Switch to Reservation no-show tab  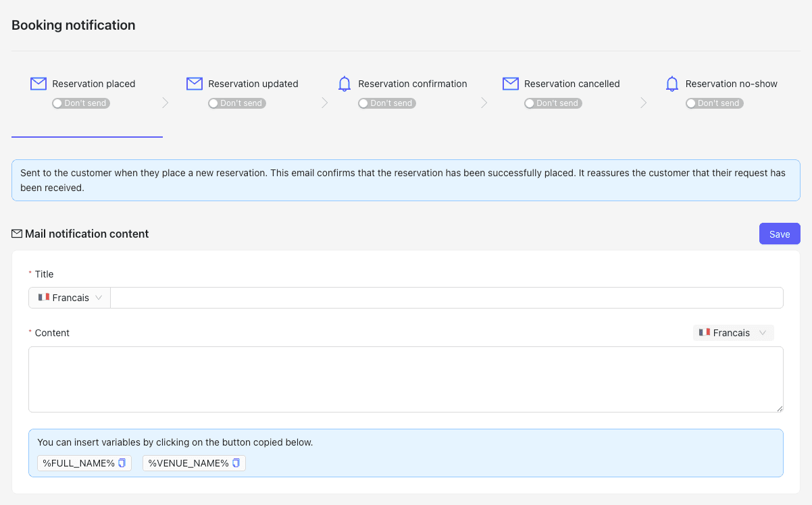(732, 84)
